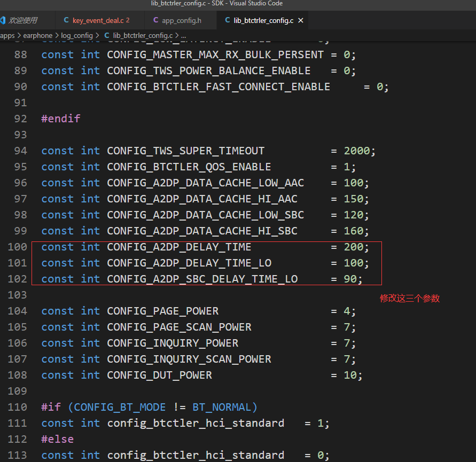
Task: Open the apps breadcrumb segment
Action: click(x=7, y=35)
